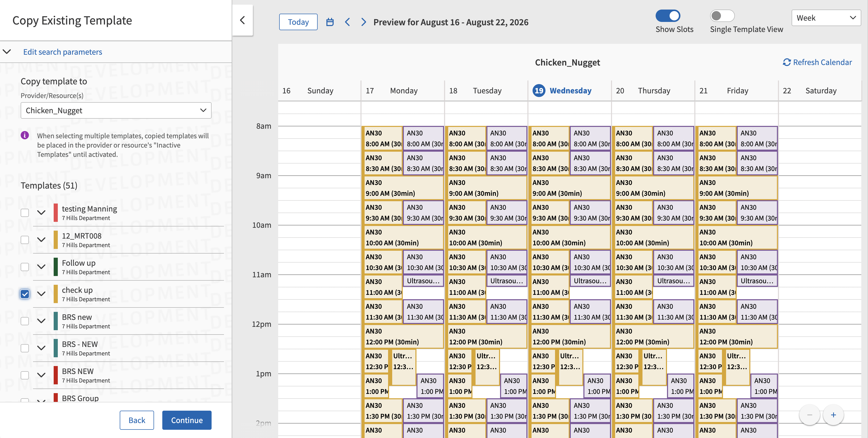Enable the Single Template View switch
Viewport: 868px width, 438px height.
pyautogui.click(x=722, y=16)
